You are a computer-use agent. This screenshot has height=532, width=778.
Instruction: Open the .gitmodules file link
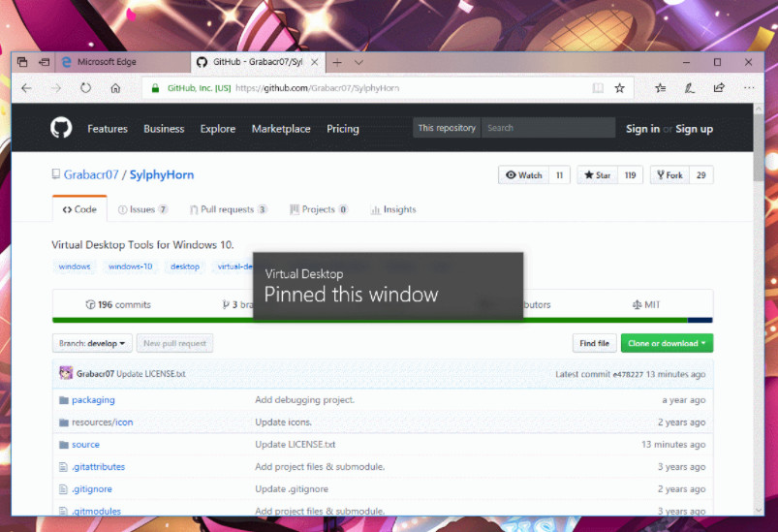tap(96, 511)
